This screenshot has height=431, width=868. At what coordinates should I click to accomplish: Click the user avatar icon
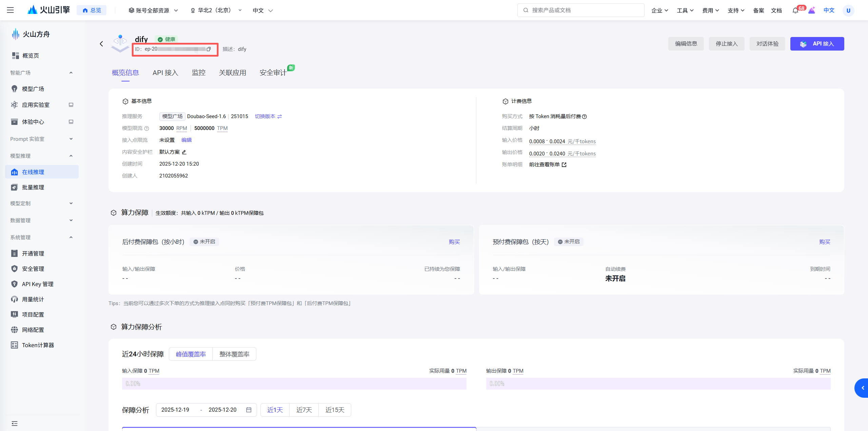pyautogui.click(x=848, y=11)
